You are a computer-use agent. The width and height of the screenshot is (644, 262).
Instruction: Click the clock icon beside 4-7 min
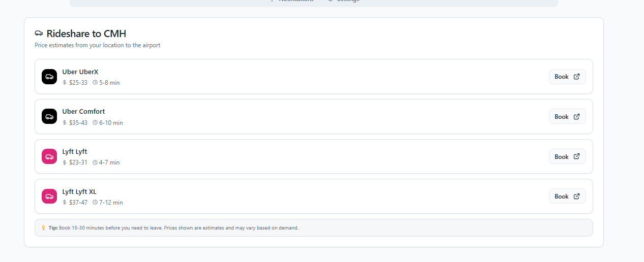tap(95, 162)
